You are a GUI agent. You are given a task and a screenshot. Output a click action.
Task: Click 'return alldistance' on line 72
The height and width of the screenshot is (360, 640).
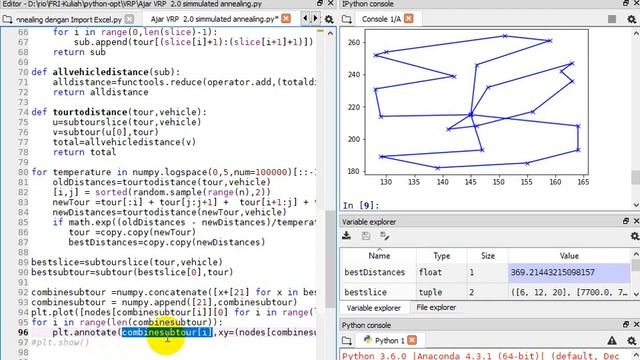pos(100,92)
